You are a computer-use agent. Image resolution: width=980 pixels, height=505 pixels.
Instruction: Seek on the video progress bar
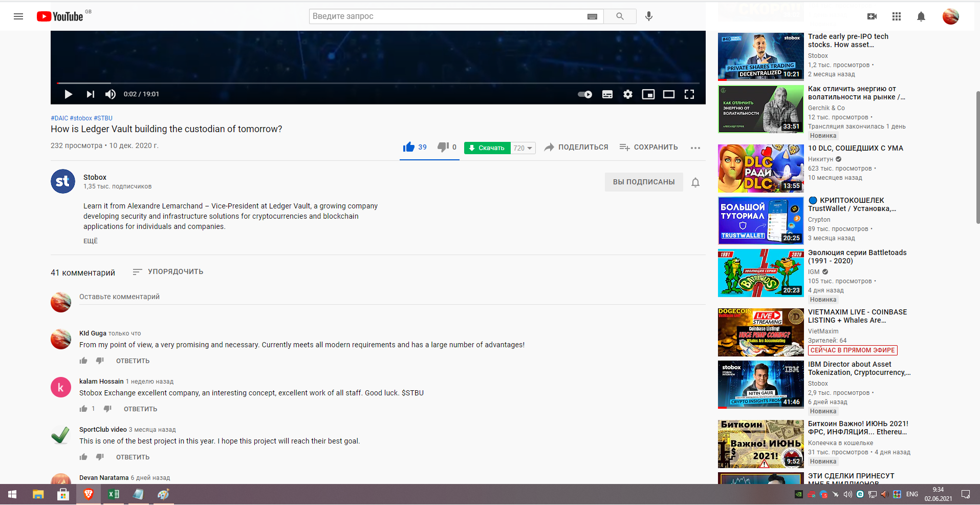(x=378, y=83)
